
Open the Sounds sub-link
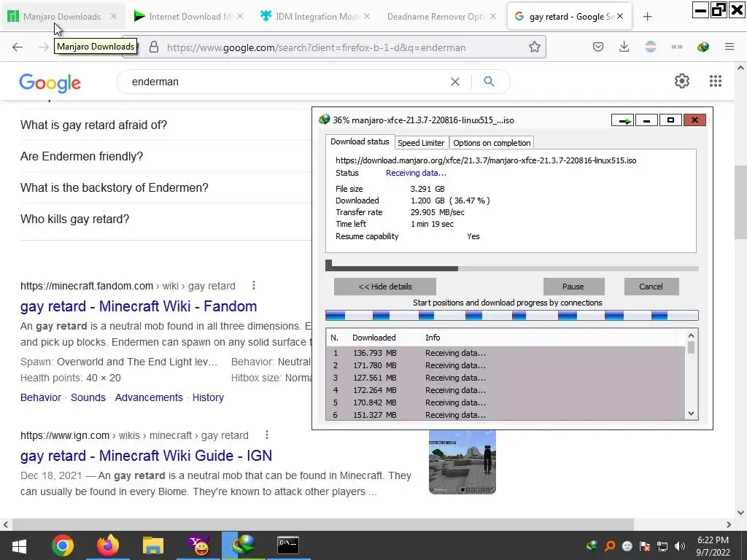(x=88, y=397)
